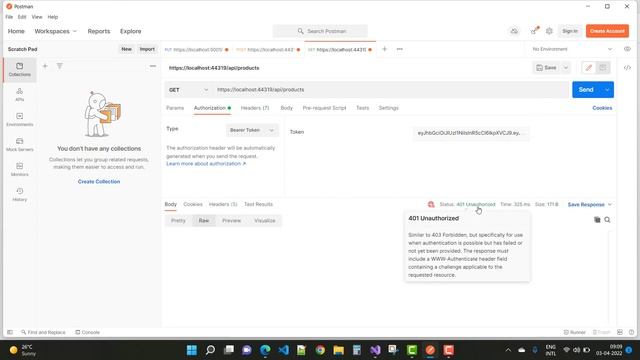The height and width of the screenshot is (360, 640).
Task: Click the filter icon in the collections panel
Action: point(60,66)
